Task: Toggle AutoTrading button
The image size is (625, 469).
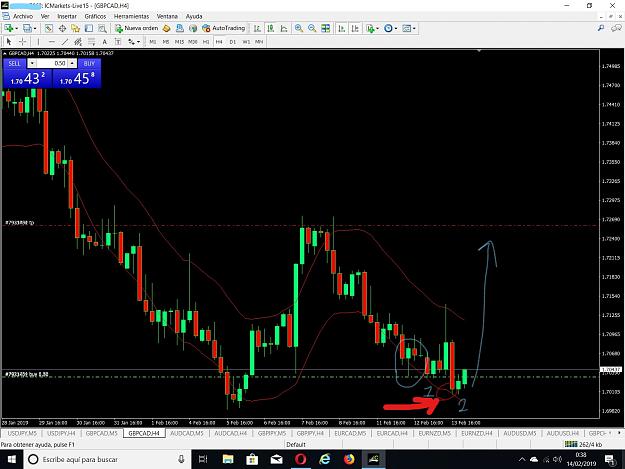Action: tap(224, 28)
